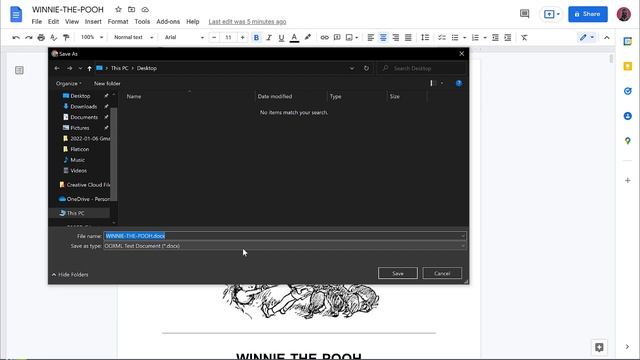
Task: Open Google Keep in side panel
Action: coord(628,66)
